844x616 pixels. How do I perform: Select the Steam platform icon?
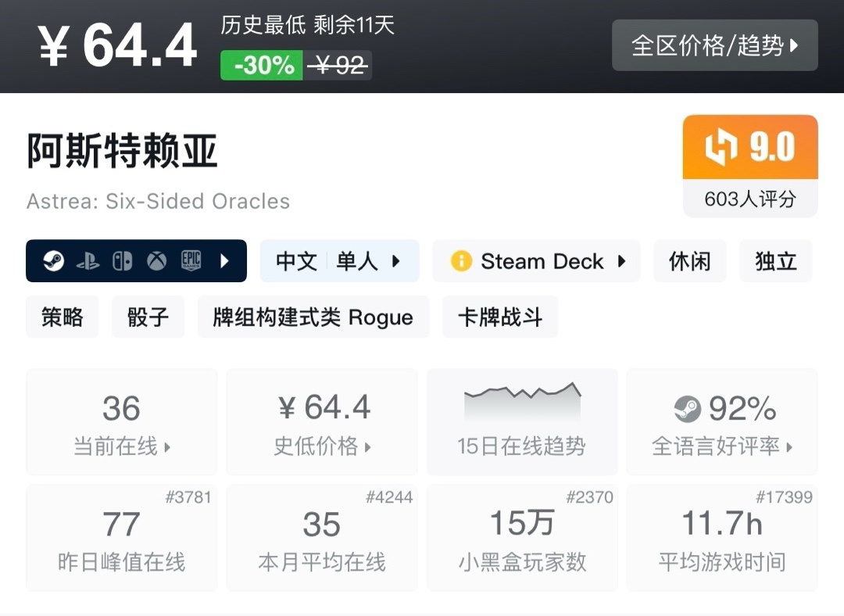point(54,260)
